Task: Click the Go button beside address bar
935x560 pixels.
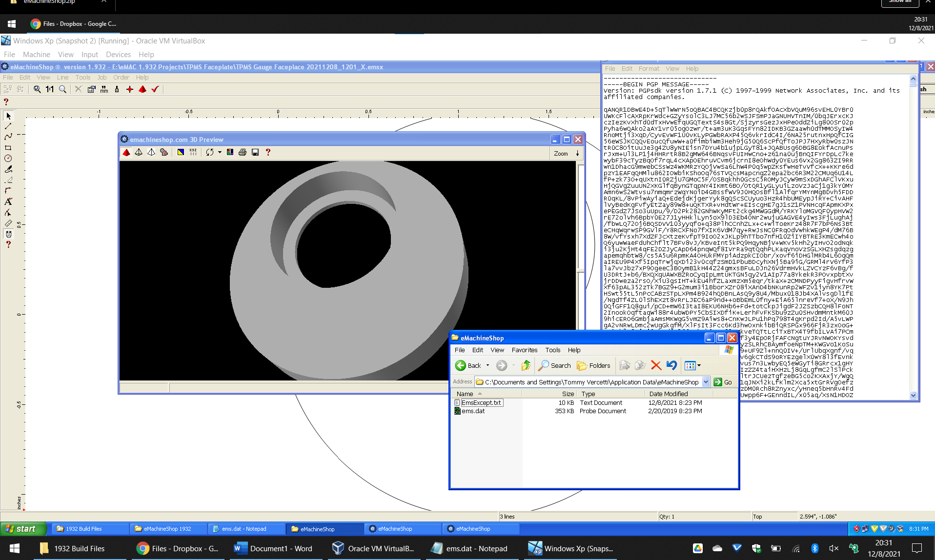Action: (x=723, y=382)
